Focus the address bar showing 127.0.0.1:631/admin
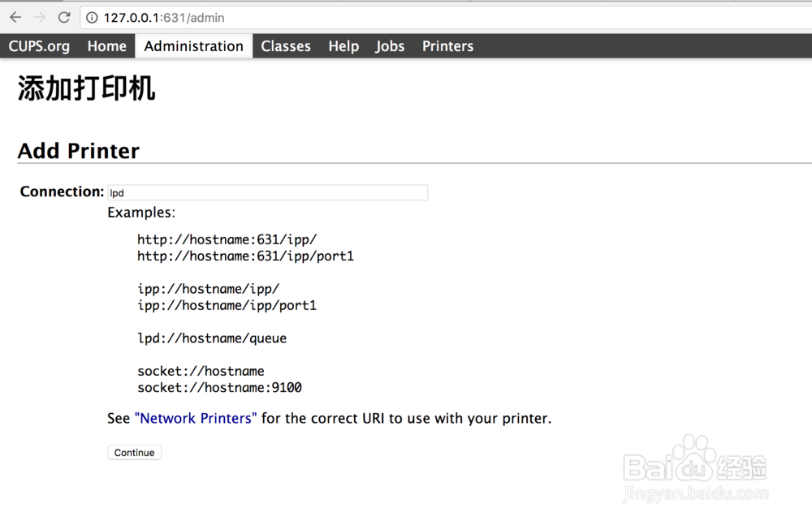Image resolution: width=812 pixels, height=521 pixels. pos(325,18)
